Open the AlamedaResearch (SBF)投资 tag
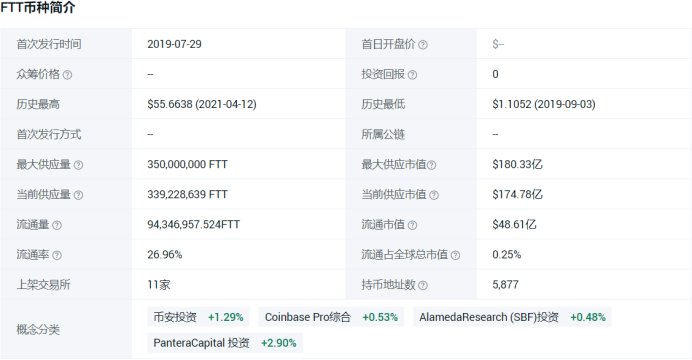The width and height of the screenshot is (692, 360). tap(512, 317)
